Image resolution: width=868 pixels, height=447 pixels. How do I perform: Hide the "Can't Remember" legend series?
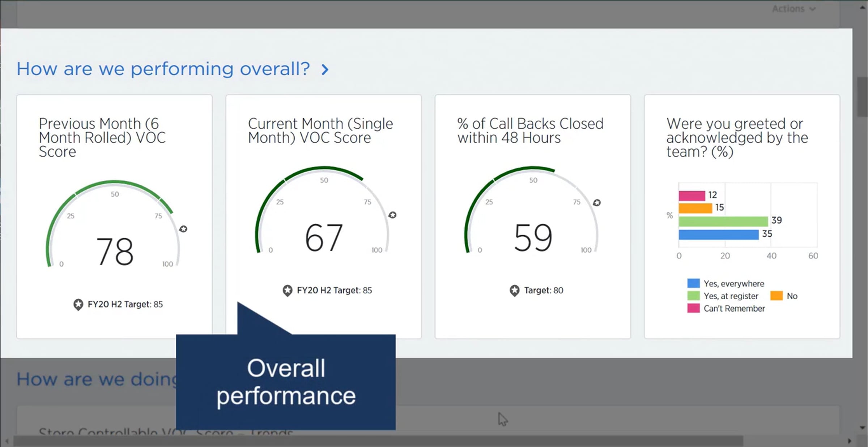(734, 309)
